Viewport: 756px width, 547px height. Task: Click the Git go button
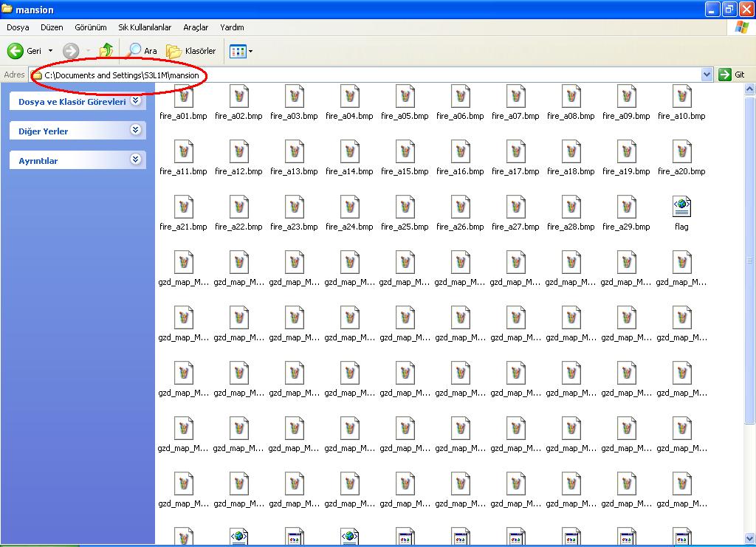click(732, 75)
